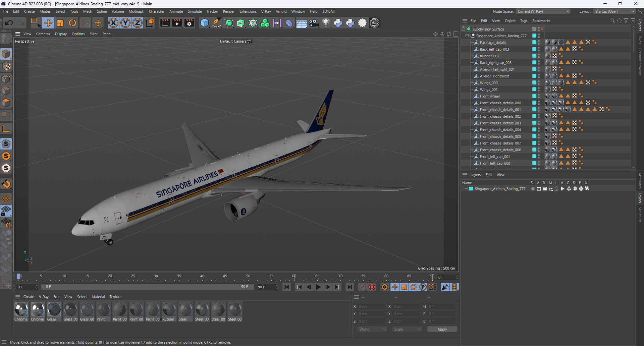Image resolution: width=644 pixels, height=346 pixels.
Task: Select the Glass material thumbnail
Action: click(x=54, y=309)
